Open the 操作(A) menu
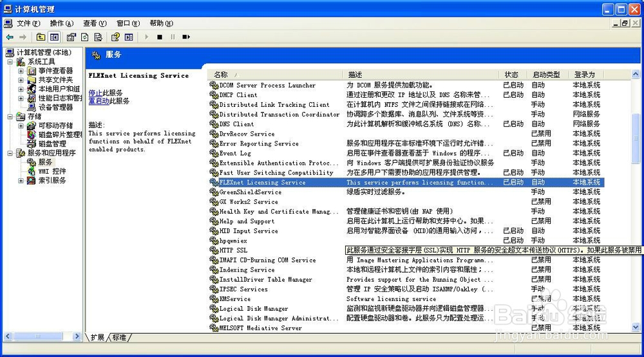 tap(62, 23)
